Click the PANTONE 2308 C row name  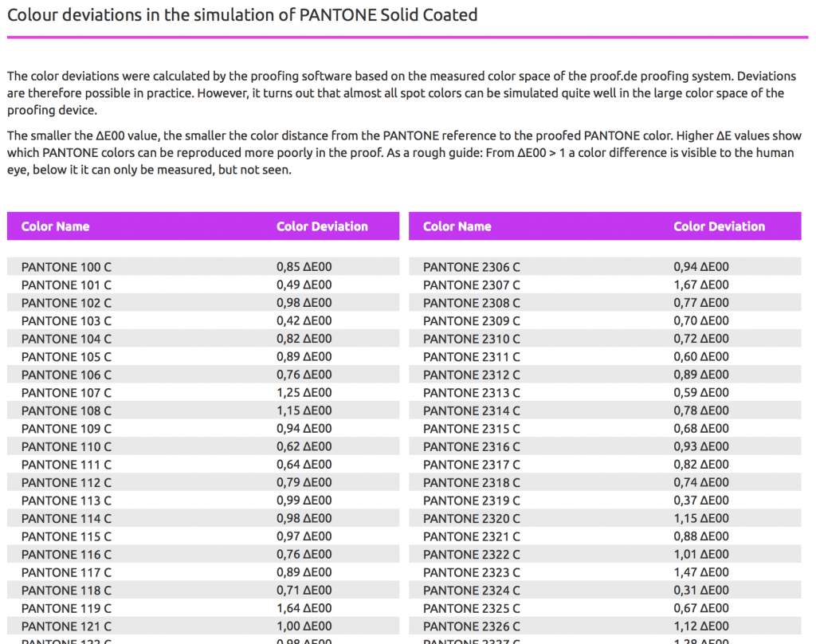[472, 303]
